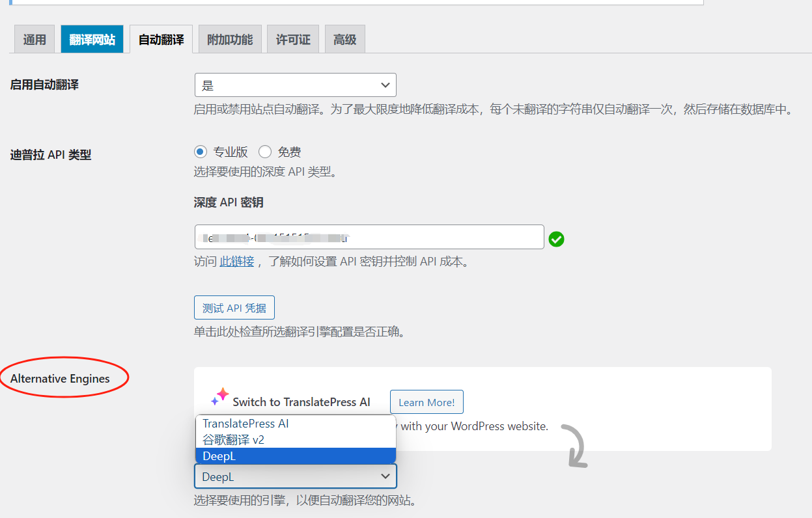Open the 启用自动翻译 dropdown showing 是

pos(295,85)
